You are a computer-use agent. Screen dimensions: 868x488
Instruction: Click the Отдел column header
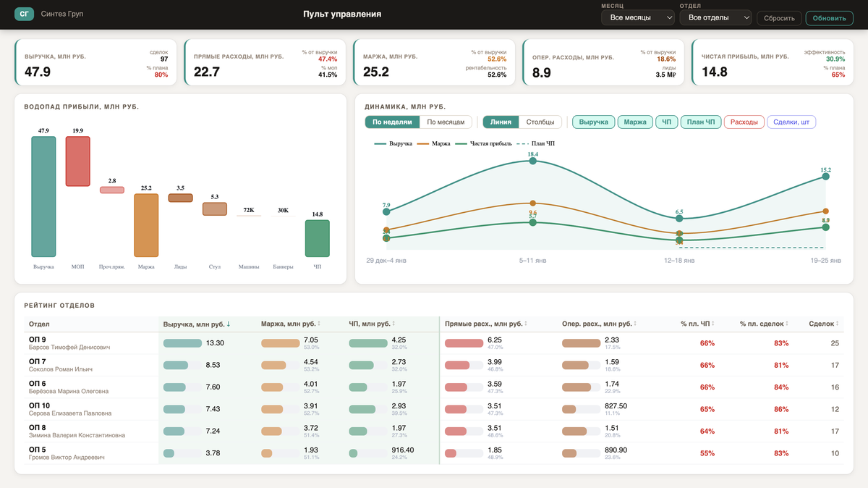(39, 324)
